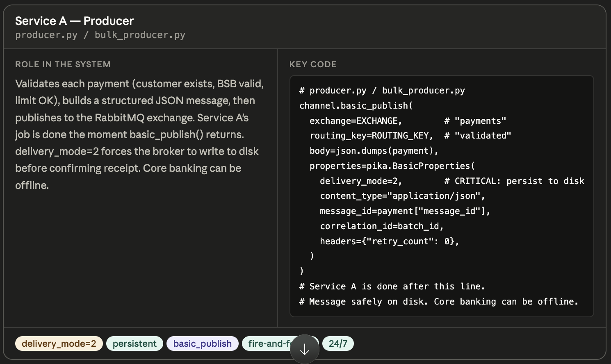Click the producer.py / bulk_producer.py subtitle
Viewport: 611px width, 364px height.
pyautogui.click(x=100, y=35)
